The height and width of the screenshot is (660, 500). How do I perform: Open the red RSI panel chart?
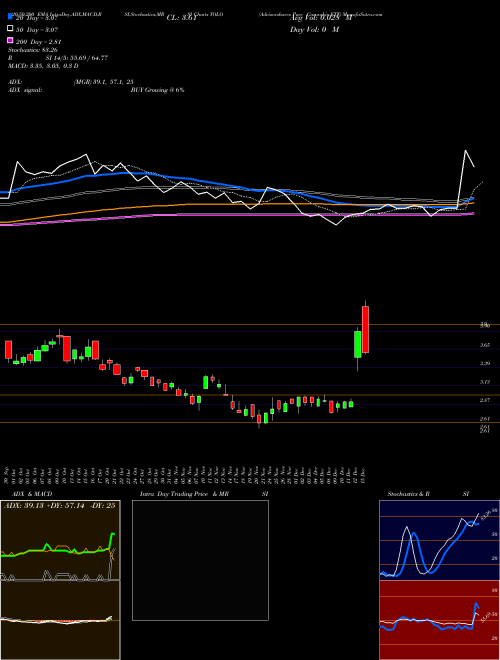tap(439, 620)
